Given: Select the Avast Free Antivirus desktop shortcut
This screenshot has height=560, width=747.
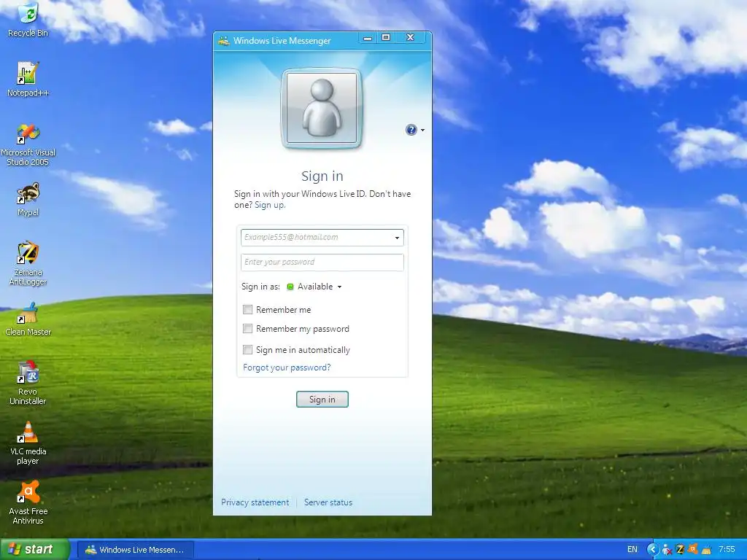Looking at the screenshot, I should point(28,502).
